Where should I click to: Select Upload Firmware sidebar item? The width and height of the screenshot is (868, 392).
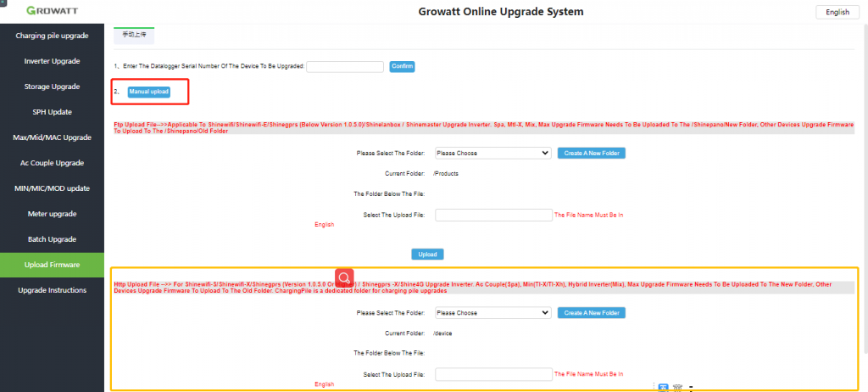pyautogui.click(x=52, y=265)
